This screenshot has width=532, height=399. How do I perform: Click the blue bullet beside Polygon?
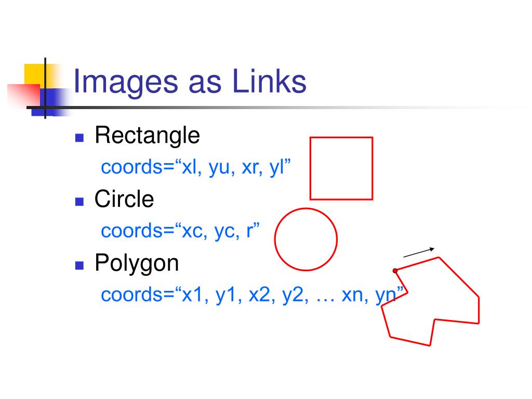click(x=79, y=265)
